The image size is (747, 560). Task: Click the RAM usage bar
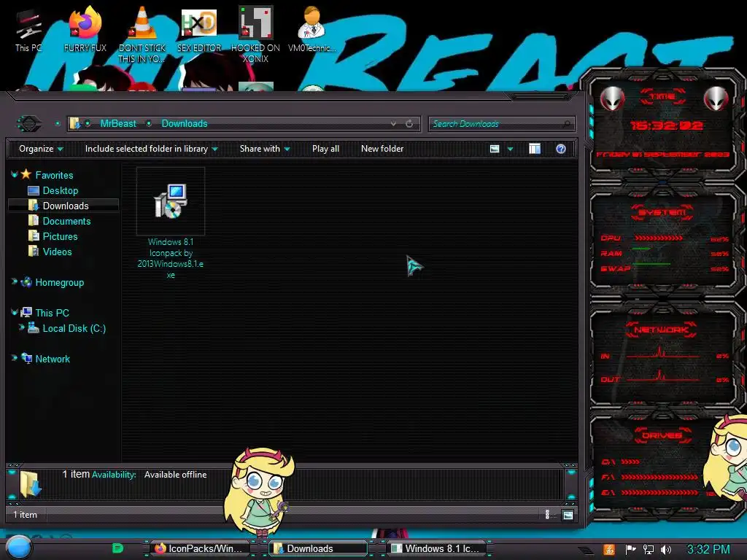pyautogui.click(x=641, y=249)
